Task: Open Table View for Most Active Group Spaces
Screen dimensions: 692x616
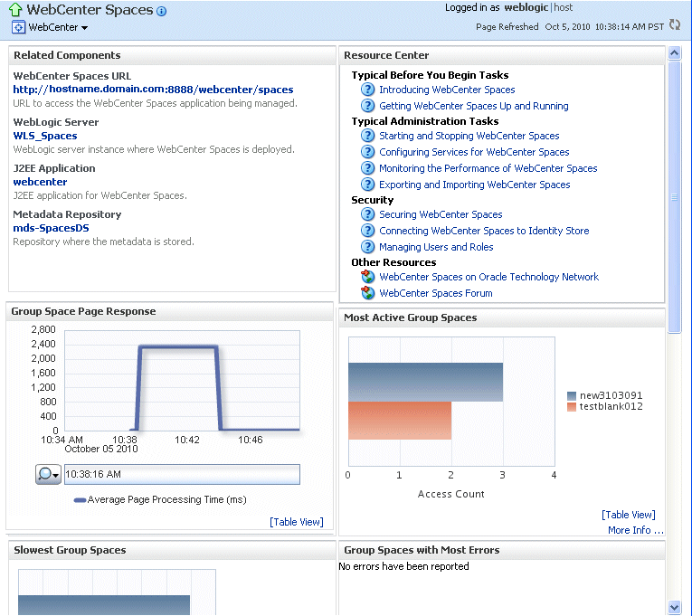Action: [x=629, y=515]
